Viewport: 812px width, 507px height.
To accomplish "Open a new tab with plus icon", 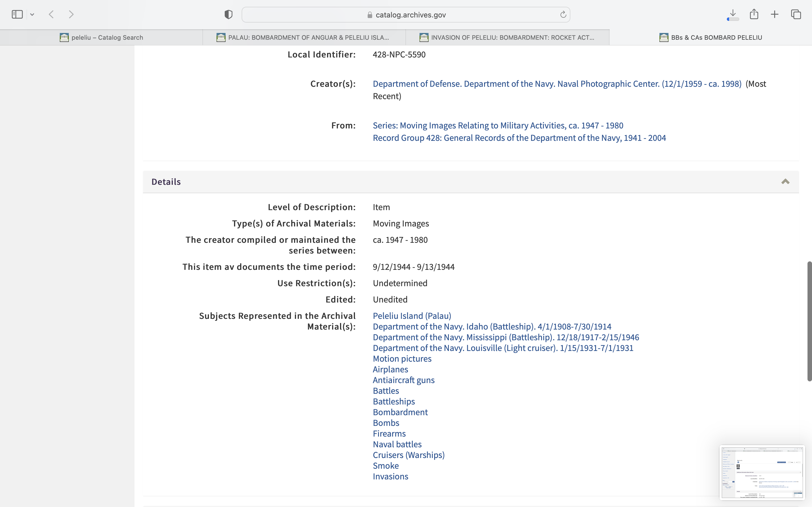I will point(775,14).
